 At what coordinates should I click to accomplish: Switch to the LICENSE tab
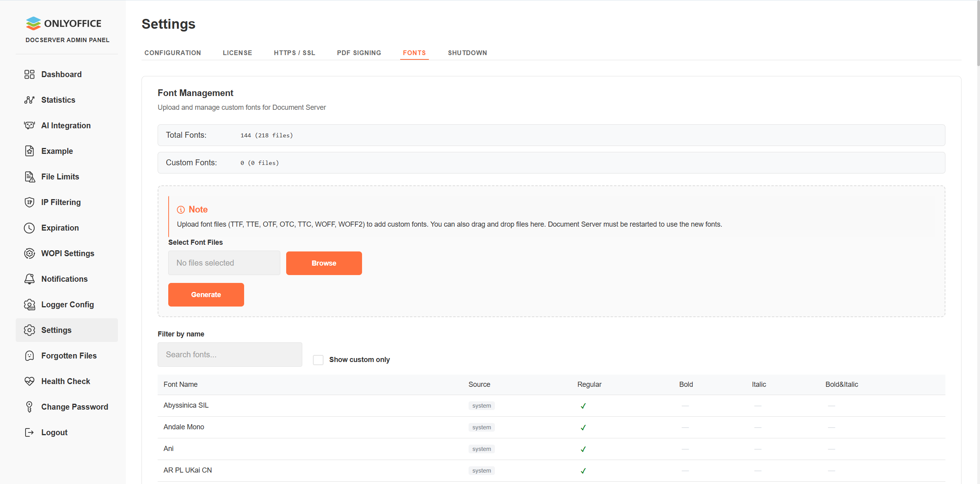coord(237,53)
